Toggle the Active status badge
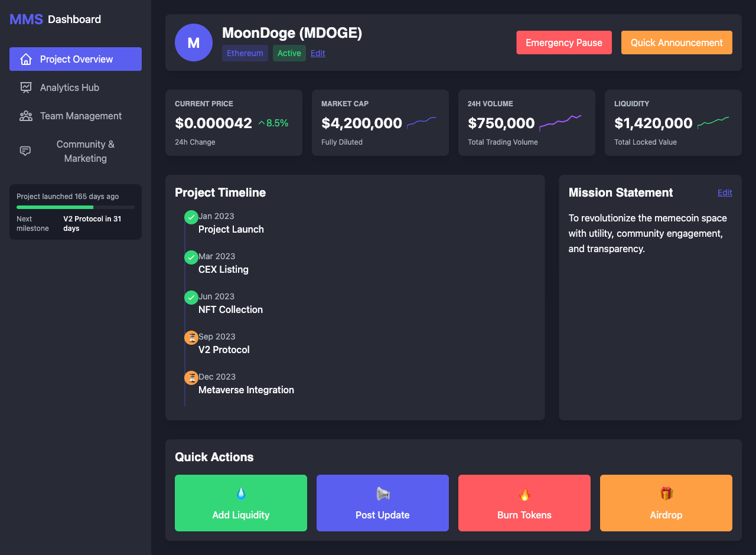 [x=289, y=53]
